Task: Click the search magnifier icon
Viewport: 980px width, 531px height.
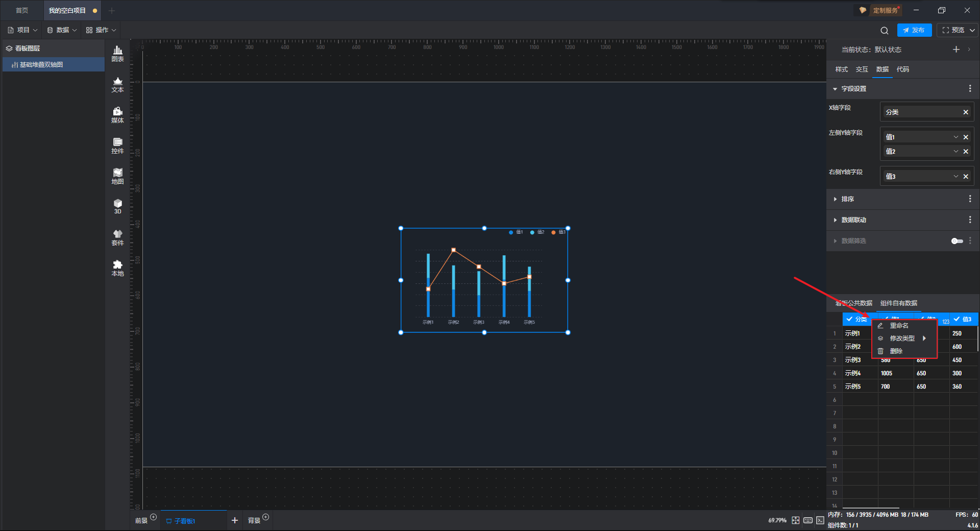Action: [885, 30]
